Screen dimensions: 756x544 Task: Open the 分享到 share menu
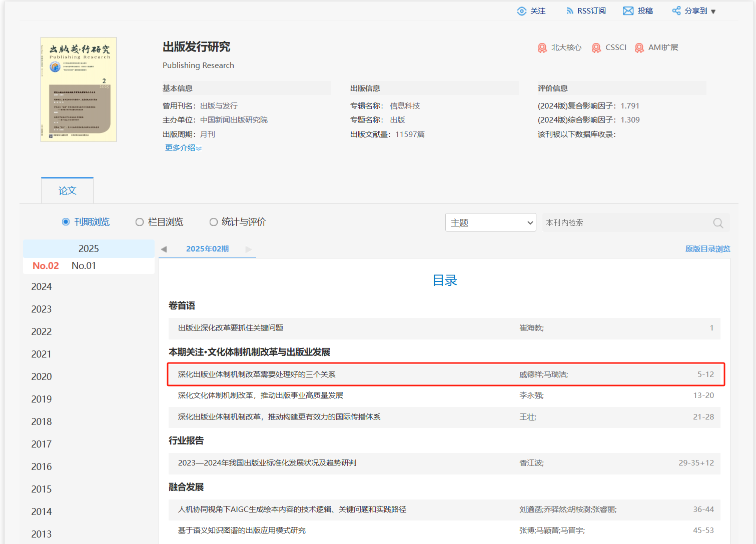click(x=694, y=11)
